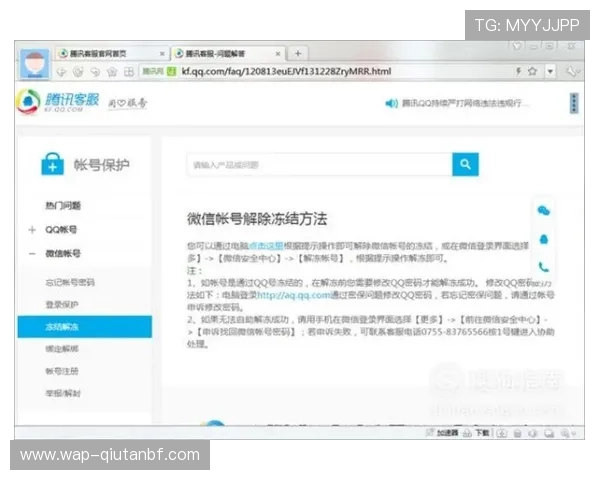
Task: Click the lightning speed-mode icon
Action: point(518,71)
